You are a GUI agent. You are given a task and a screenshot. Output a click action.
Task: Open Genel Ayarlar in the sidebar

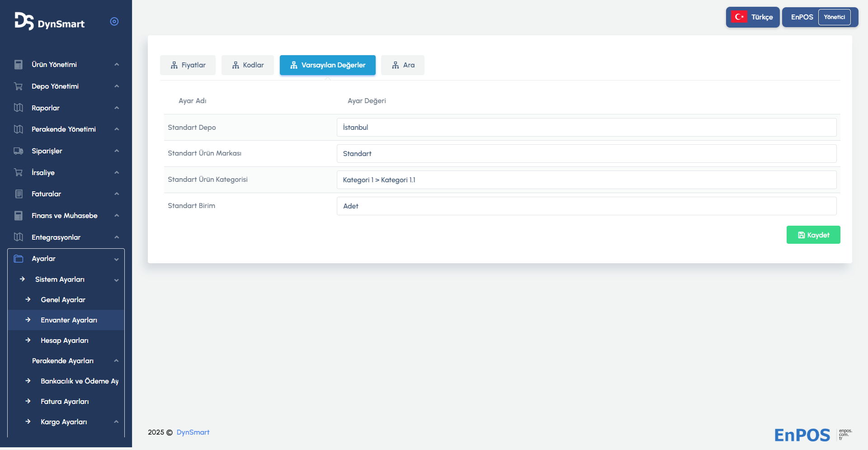coord(63,300)
